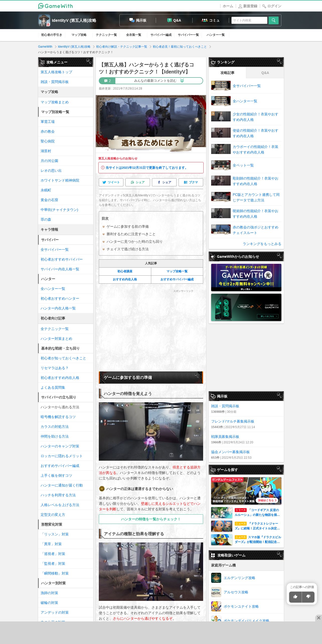The width and height of the screenshot is (322, 644).
Task: Open ドラクエトレジャーズ news thumbnail
Action: [x=222, y=526]
